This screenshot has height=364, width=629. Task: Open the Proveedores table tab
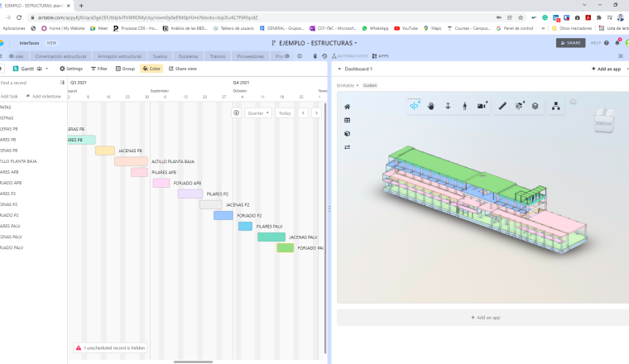pos(250,56)
